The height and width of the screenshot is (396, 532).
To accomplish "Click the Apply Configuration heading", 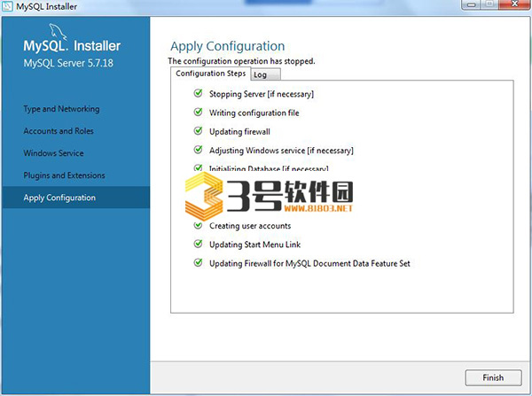I will (x=228, y=46).
